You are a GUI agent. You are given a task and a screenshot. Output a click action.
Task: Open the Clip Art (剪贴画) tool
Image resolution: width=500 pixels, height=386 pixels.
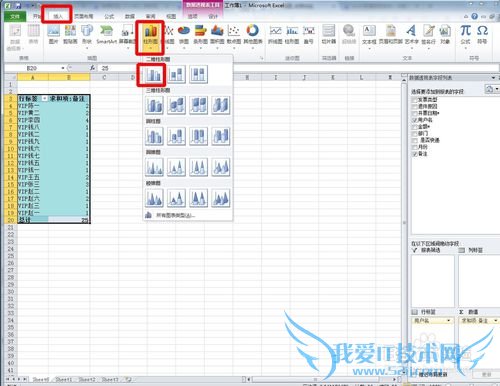tap(70, 34)
